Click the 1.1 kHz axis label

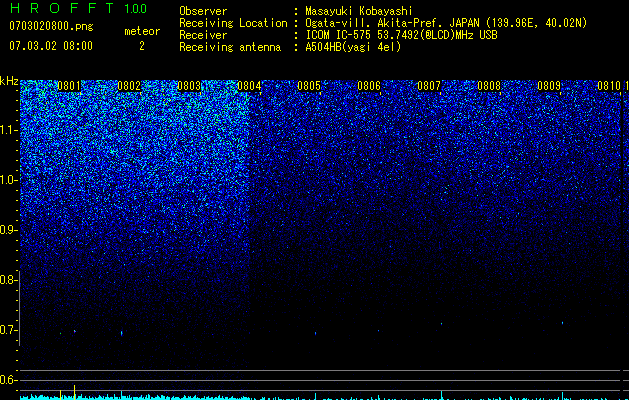(x=8, y=130)
